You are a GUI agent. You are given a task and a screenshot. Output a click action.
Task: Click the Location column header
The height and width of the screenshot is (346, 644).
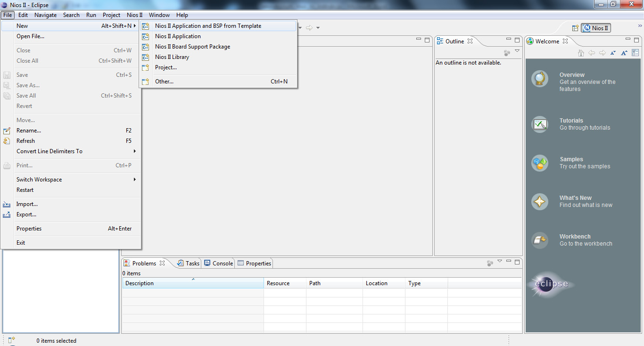click(x=384, y=283)
